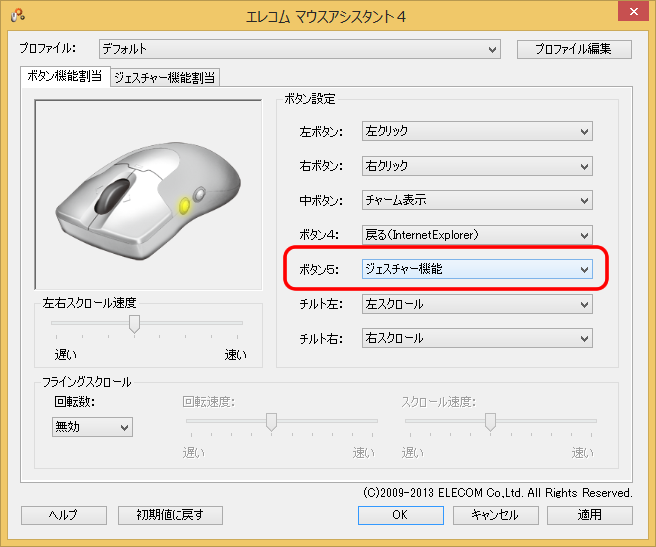Click the キャンセル button

coord(496,515)
